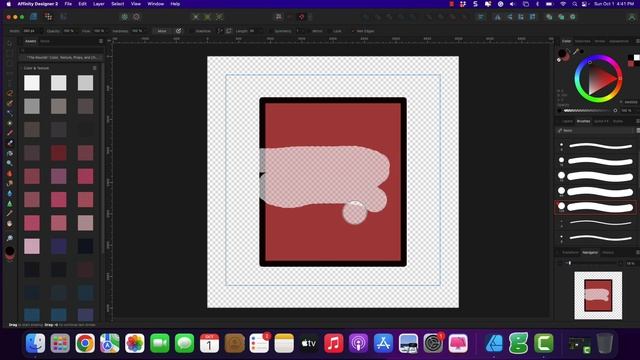Toggle the Lock checkbox
The height and width of the screenshot is (360, 640).
[329, 31]
